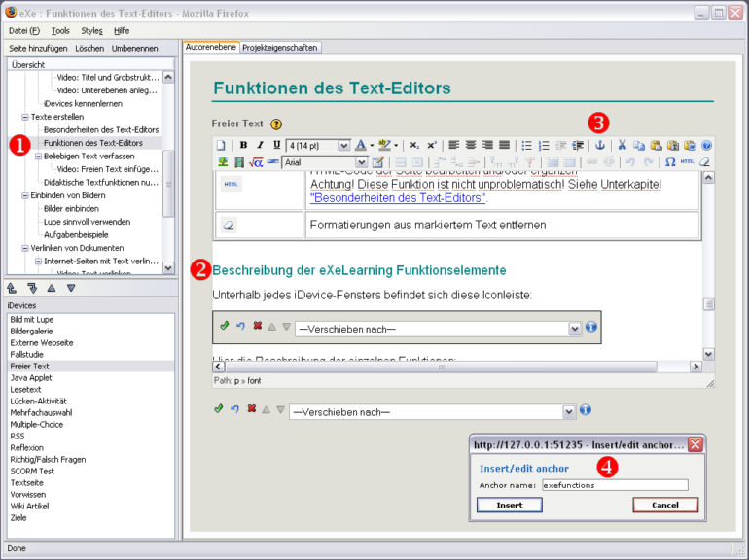Click the anchor icon in the toolbar
Viewport: 749px width, 560px height.
[600, 145]
